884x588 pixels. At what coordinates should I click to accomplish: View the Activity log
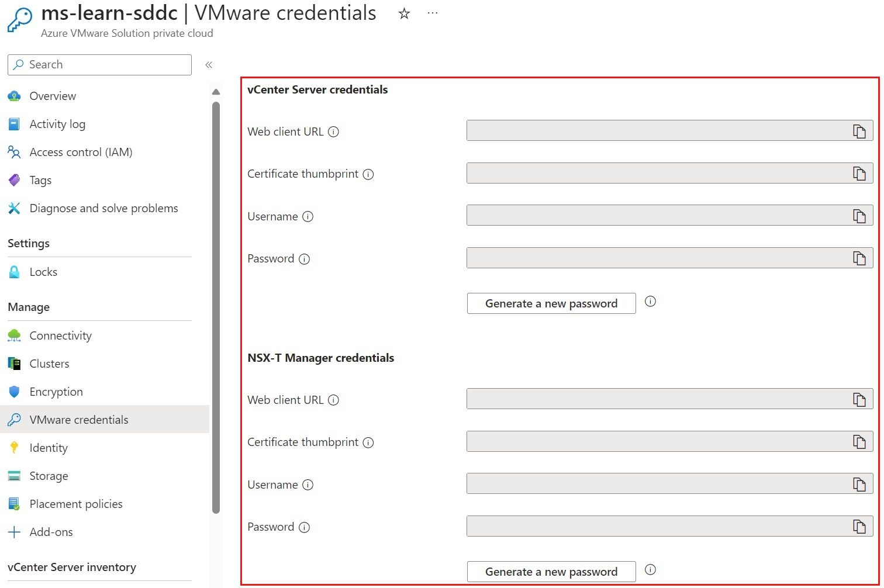[57, 124]
